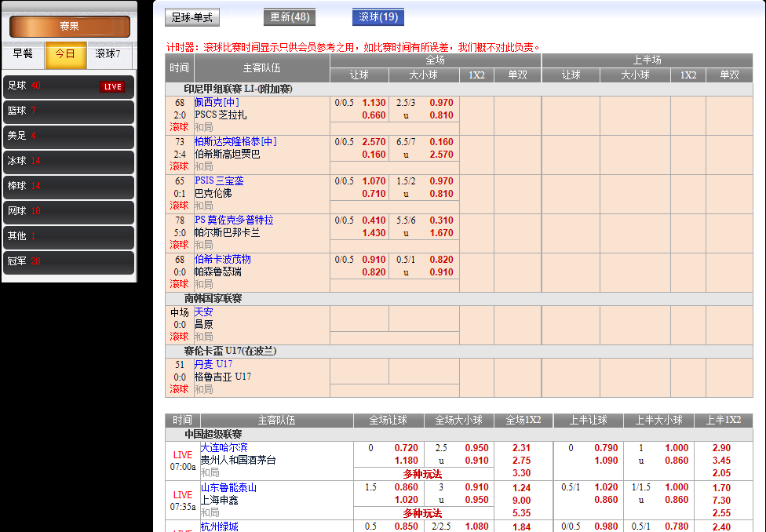766x532 pixels.
Task: Pick PS 莫佐克多普特拉 handicap odds 0.410
Action: pyautogui.click(x=374, y=220)
